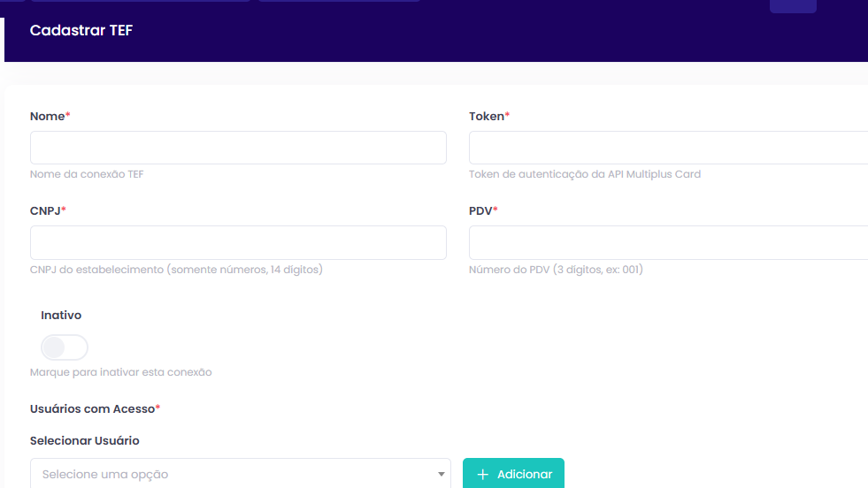This screenshot has width=868, height=488.
Task: Click the purple button in top header
Action: 793,5
